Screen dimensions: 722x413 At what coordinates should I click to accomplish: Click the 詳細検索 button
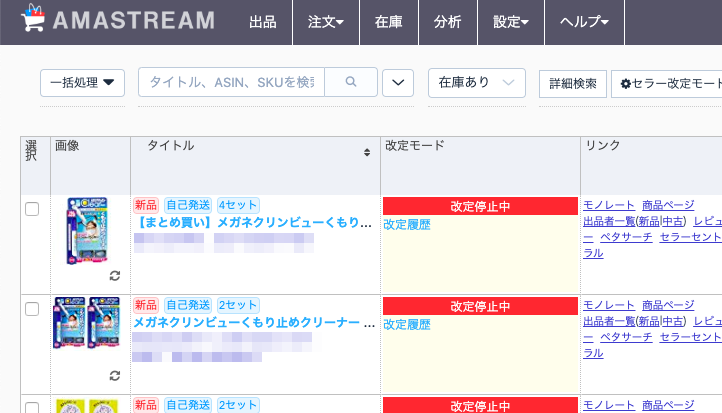coord(573,84)
